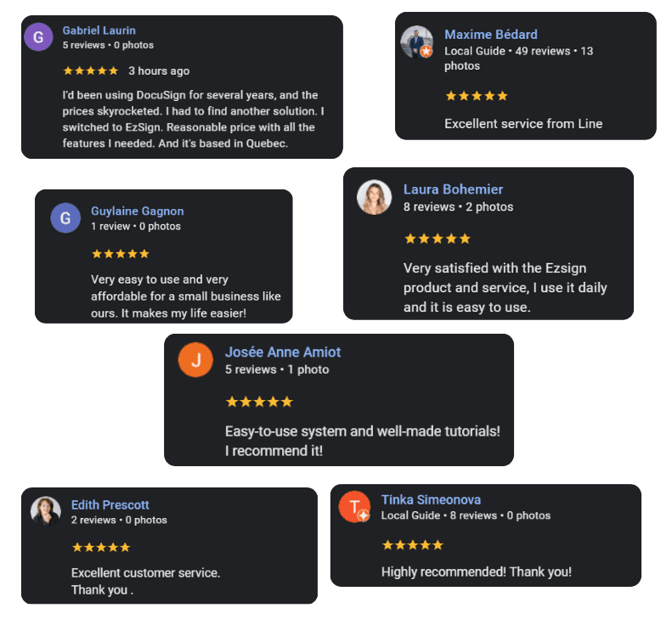The height and width of the screenshot is (625, 672).
Task: Open Laura Bohemier's profile name link
Action: (x=453, y=189)
